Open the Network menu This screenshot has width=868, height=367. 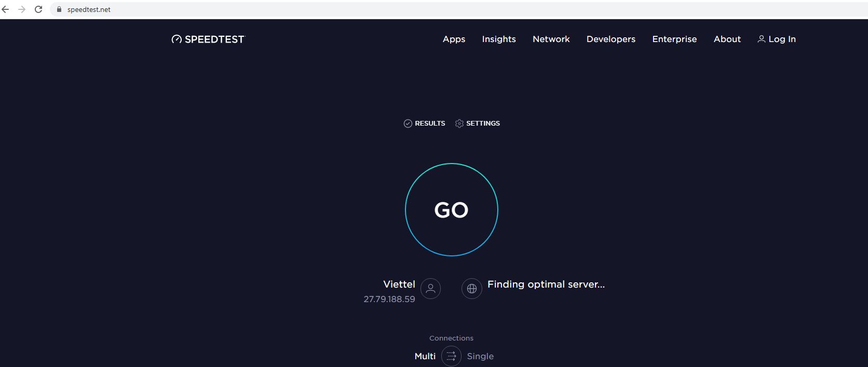[x=551, y=39]
